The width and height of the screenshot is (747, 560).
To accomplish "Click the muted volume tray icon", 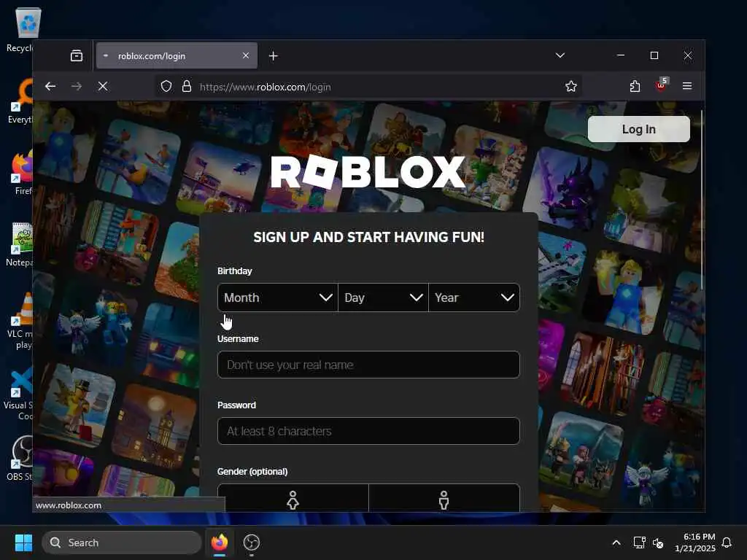I will coord(658,542).
